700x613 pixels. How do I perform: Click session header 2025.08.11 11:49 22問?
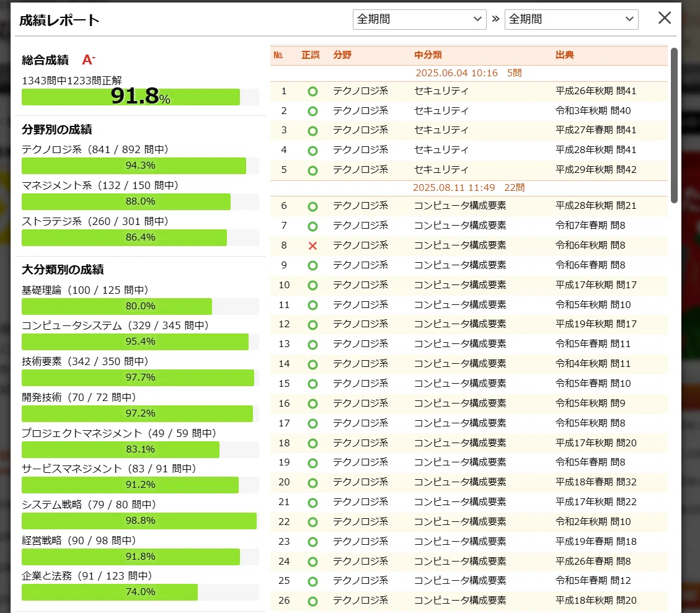(x=469, y=188)
